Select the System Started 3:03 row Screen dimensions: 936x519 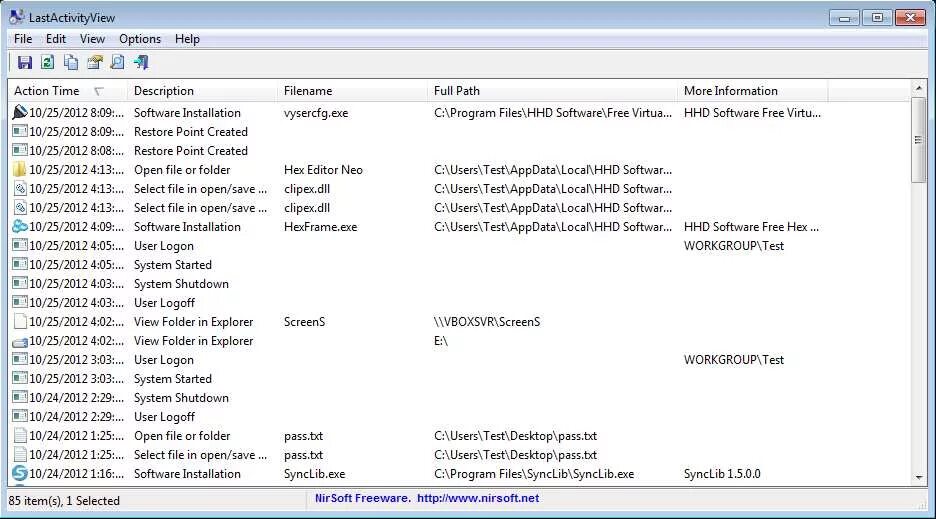tap(460, 379)
